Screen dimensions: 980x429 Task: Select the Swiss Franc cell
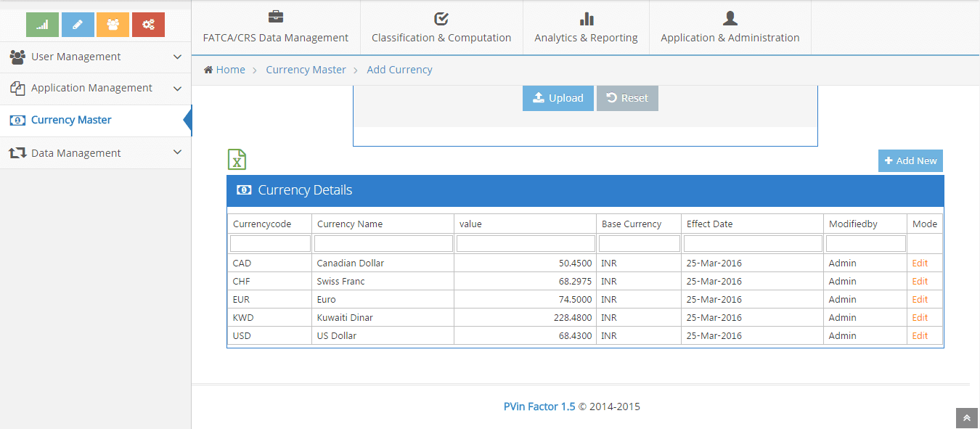pos(383,282)
